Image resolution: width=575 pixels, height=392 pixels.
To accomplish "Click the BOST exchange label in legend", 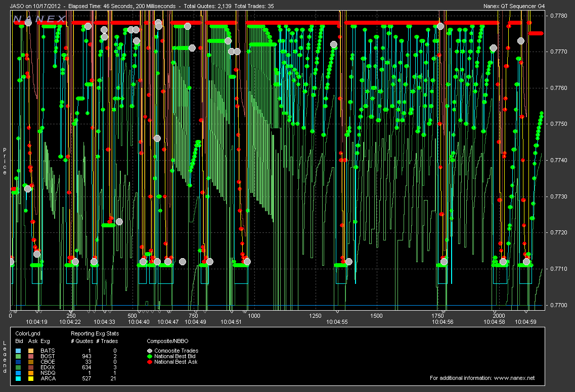I will click(x=48, y=356).
